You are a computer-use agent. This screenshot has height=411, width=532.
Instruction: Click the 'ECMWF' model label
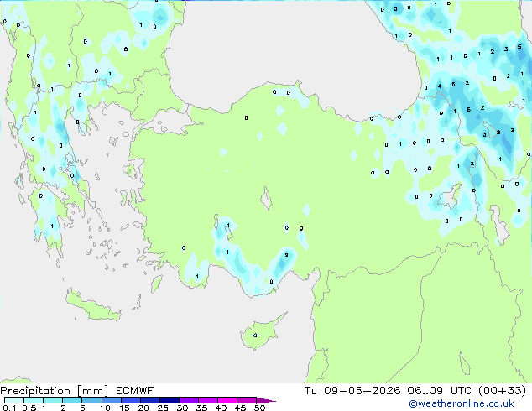pos(135,391)
